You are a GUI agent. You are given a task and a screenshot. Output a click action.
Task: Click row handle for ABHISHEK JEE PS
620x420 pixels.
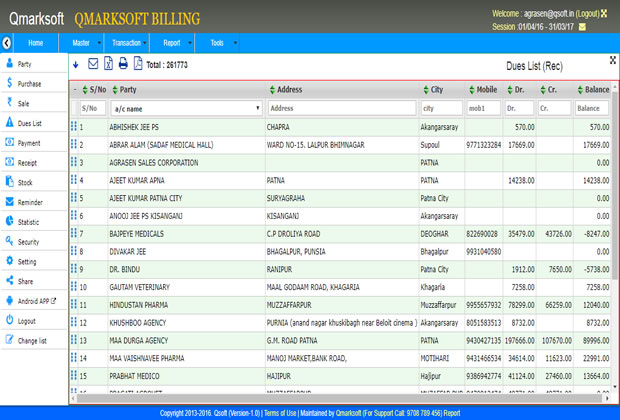tap(74, 127)
